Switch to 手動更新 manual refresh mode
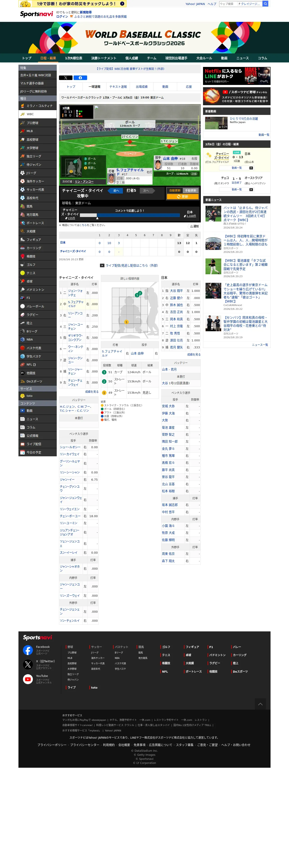This screenshot has height=868, width=289. 191,190
